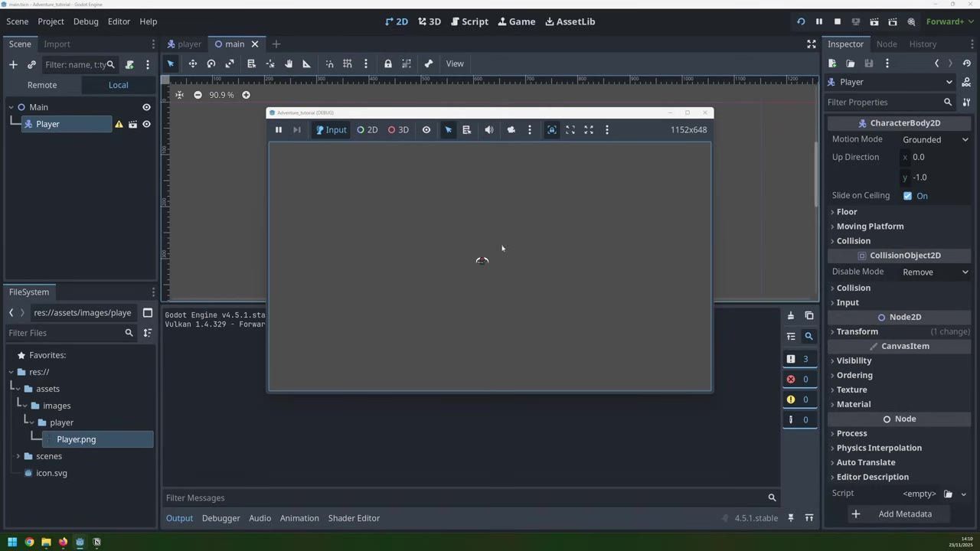The width and height of the screenshot is (980, 551).
Task: Clear the output log with broom icon
Action: (791, 315)
